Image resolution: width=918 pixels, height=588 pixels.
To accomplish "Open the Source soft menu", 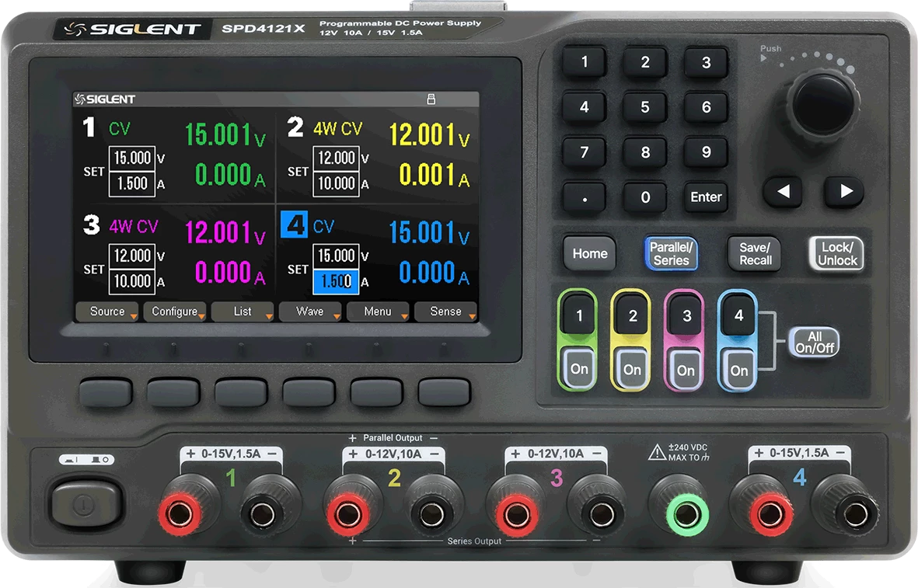I will click(x=107, y=311).
